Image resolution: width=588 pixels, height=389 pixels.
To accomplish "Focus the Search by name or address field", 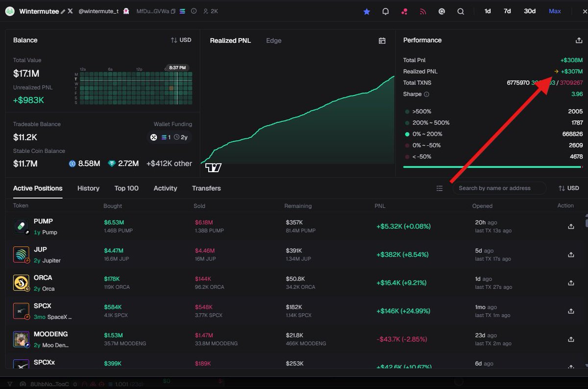I will [499, 188].
